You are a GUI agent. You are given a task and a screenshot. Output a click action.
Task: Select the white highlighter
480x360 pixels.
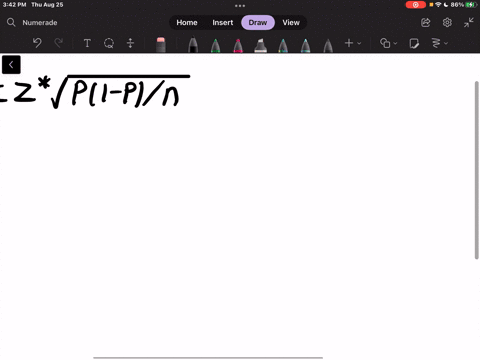[260, 45]
